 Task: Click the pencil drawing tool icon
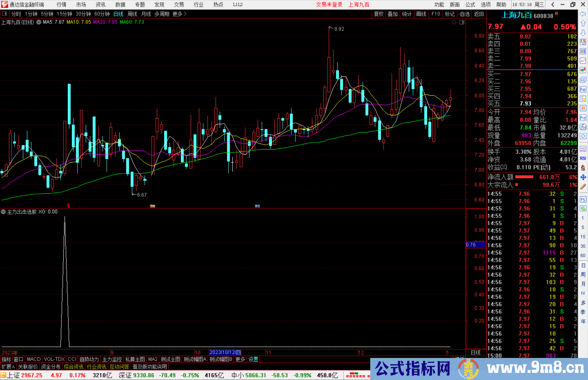coord(583,187)
